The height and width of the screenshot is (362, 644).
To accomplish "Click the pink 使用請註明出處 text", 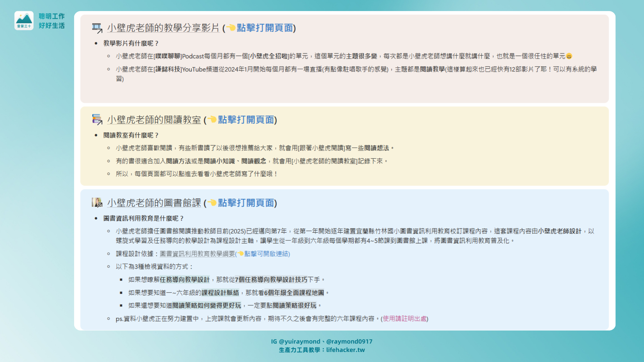I will coord(405,318).
